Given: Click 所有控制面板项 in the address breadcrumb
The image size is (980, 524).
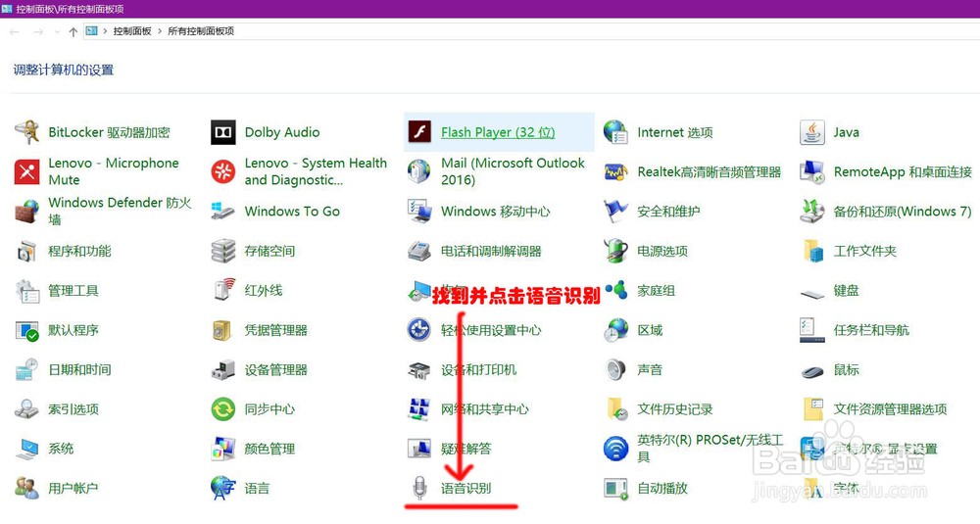Looking at the screenshot, I should click(201, 31).
